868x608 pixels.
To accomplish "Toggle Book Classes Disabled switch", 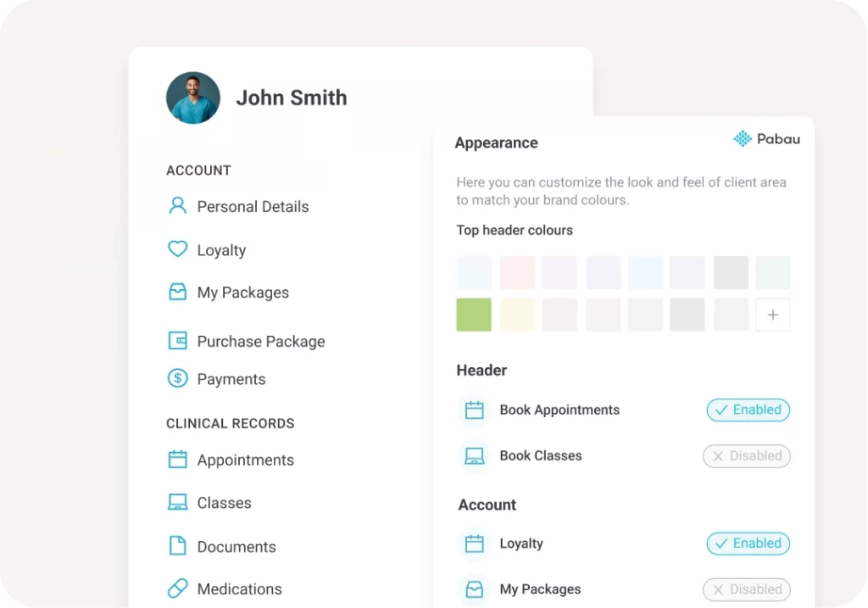I will tap(746, 455).
